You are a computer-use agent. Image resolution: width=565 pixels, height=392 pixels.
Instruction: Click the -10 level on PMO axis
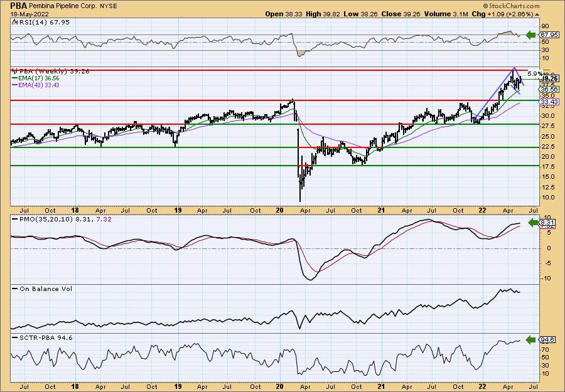pos(546,278)
